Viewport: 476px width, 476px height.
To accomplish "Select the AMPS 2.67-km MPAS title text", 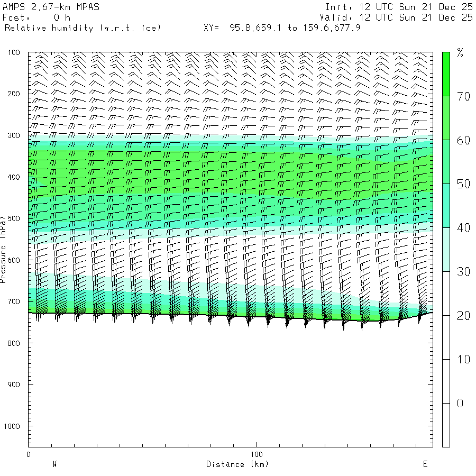I will point(51,7).
